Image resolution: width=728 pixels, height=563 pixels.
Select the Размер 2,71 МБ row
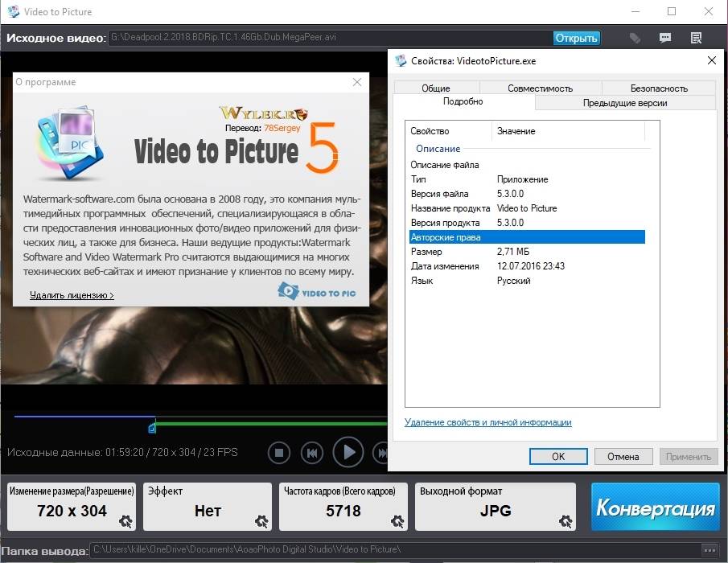click(x=527, y=252)
